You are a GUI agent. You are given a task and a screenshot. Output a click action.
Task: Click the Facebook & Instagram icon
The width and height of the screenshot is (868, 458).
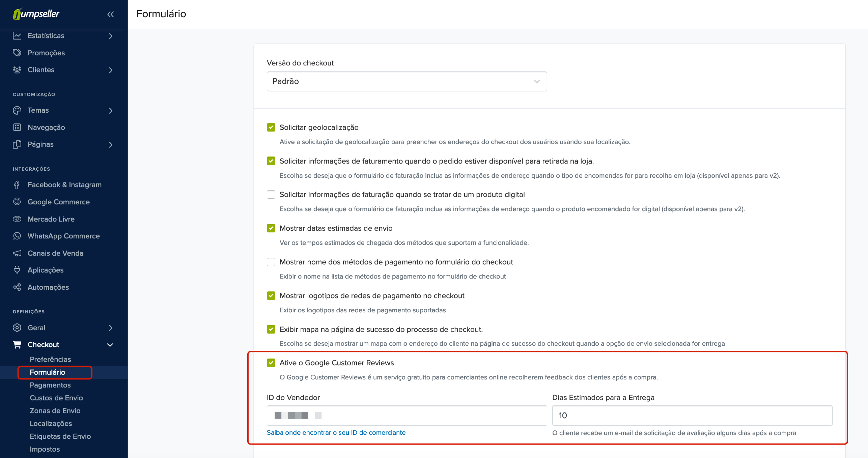tap(17, 184)
